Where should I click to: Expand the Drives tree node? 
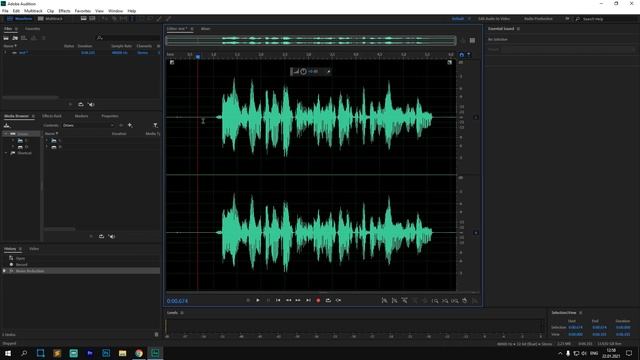click(6, 134)
